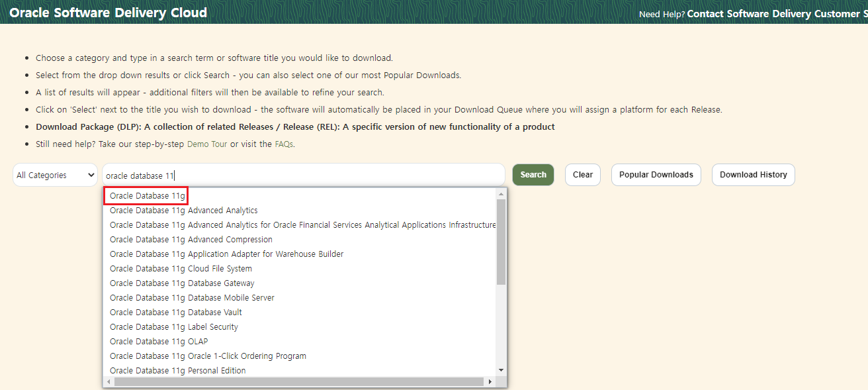Open Popular Downloads

656,175
